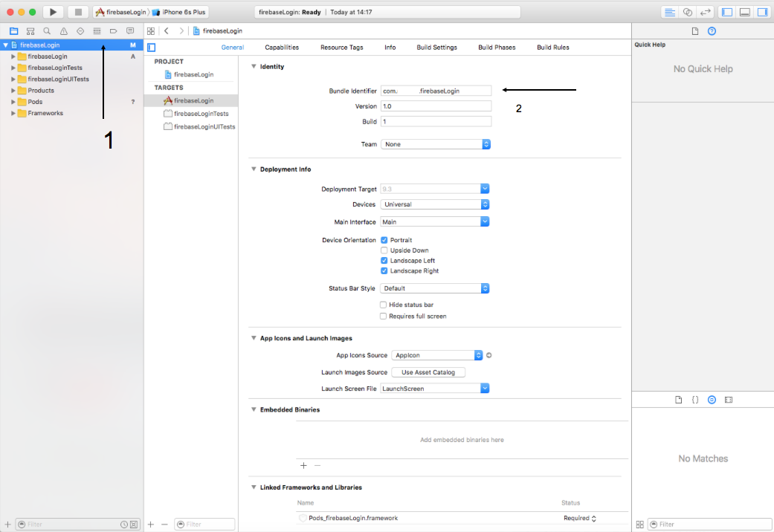Show the File inspector

pos(695,31)
